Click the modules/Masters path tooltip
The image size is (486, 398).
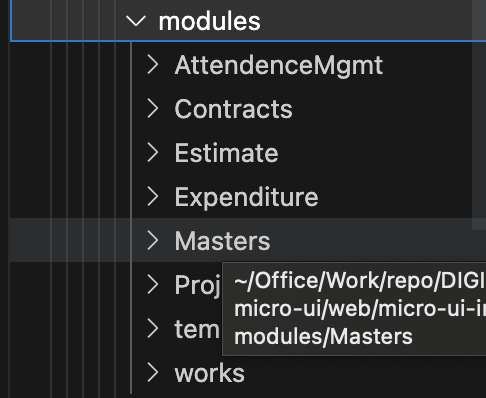click(x=354, y=309)
